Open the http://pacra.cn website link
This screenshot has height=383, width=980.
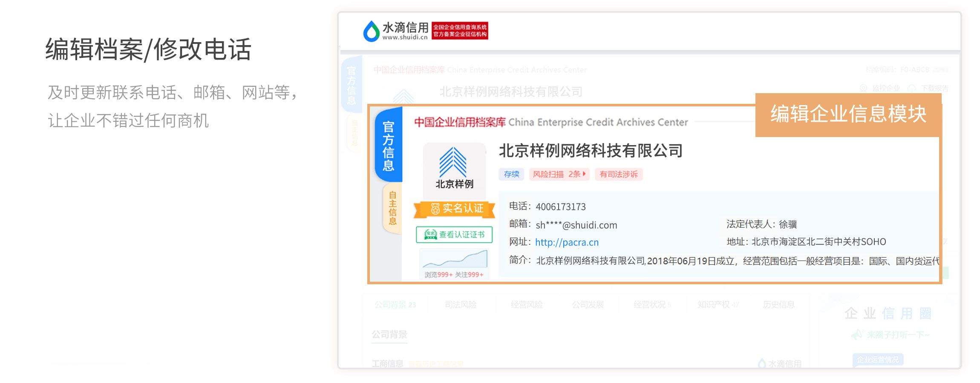pyautogui.click(x=567, y=243)
